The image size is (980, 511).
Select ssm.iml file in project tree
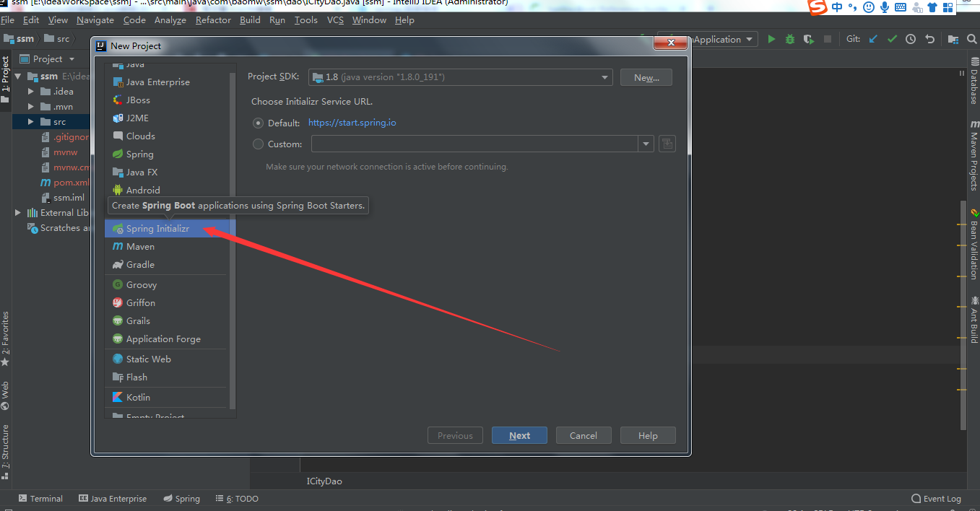62,198
